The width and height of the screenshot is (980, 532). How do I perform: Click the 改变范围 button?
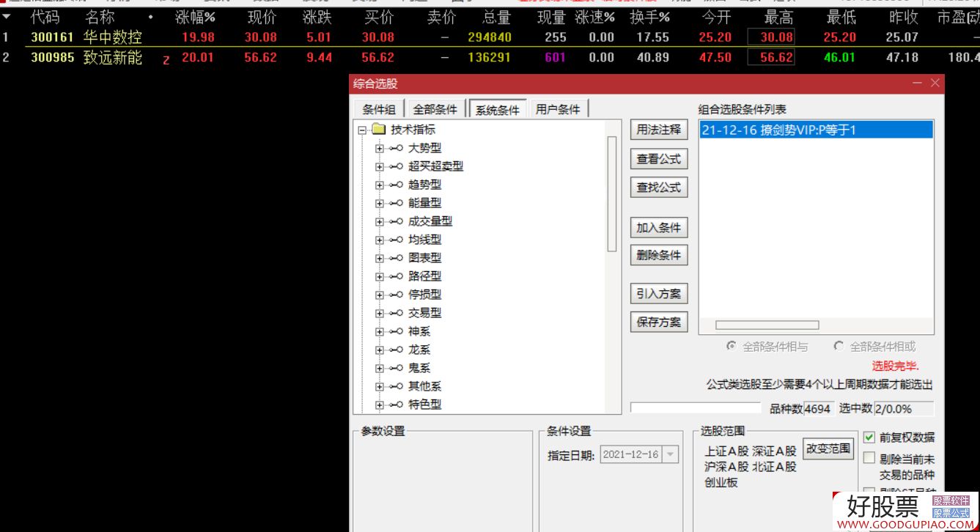pyautogui.click(x=828, y=448)
